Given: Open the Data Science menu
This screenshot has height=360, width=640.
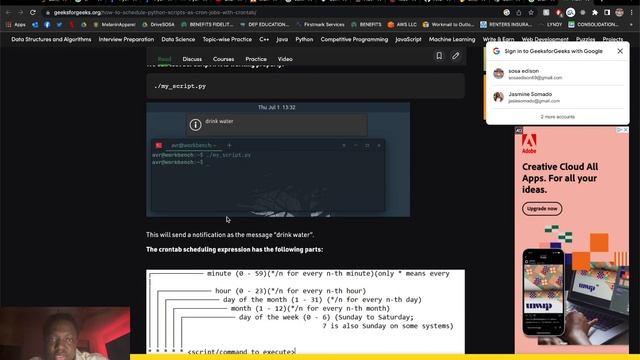Looking at the screenshot, I should point(178,40).
